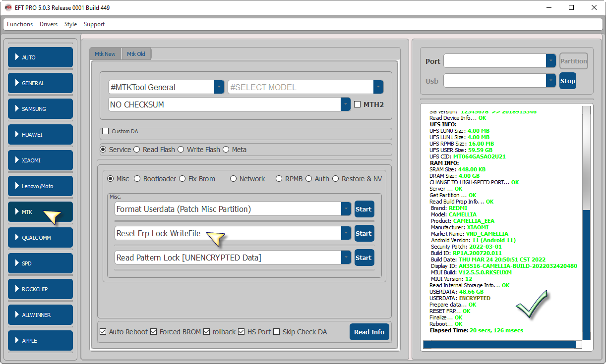Start Format Userdata (Patch Misc Partition)

tap(364, 209)
